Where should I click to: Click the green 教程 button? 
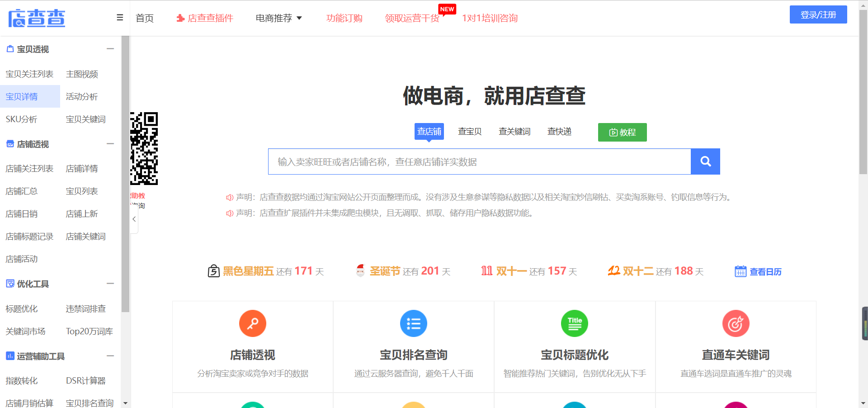tap(623, 132)
